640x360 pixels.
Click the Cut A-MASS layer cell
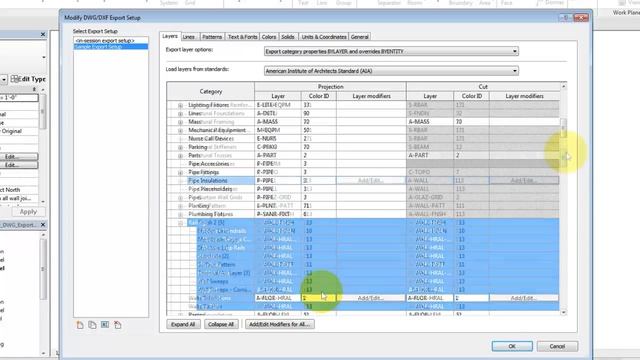pos(430,122)
